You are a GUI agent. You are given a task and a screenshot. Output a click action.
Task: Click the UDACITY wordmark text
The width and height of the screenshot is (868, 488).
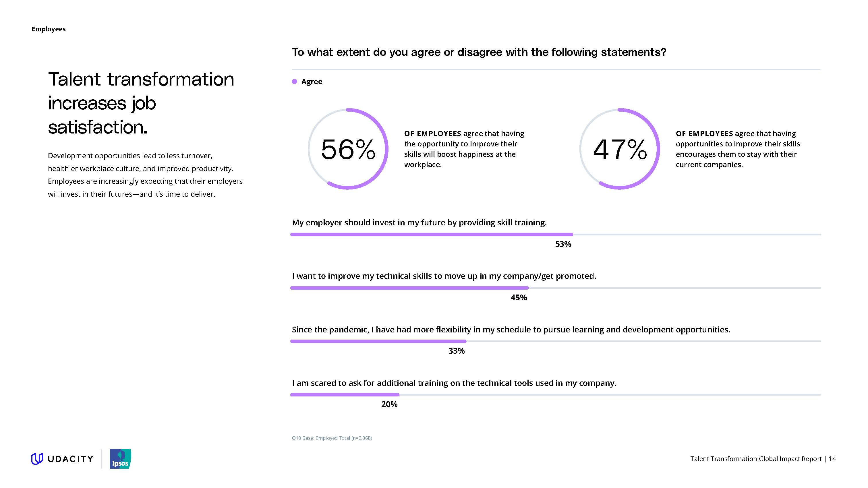pos(70,459)
